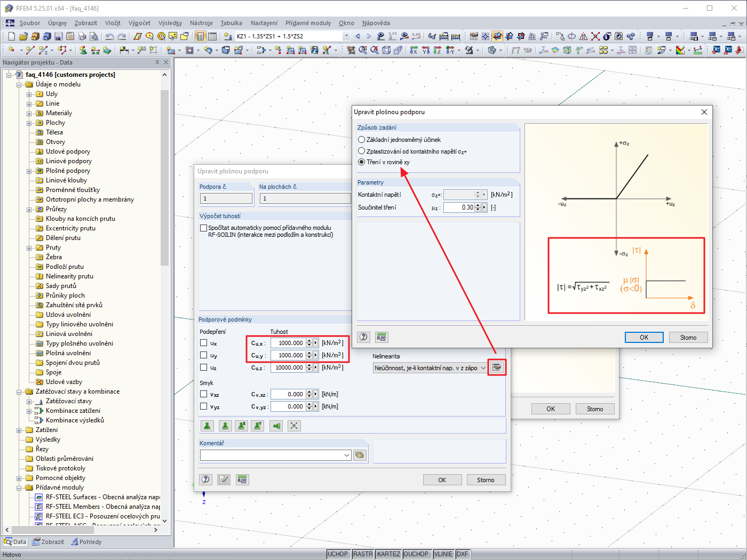Expand the Zatížení tree node
The width and height of the screenshot is (747, 560).
19,430
